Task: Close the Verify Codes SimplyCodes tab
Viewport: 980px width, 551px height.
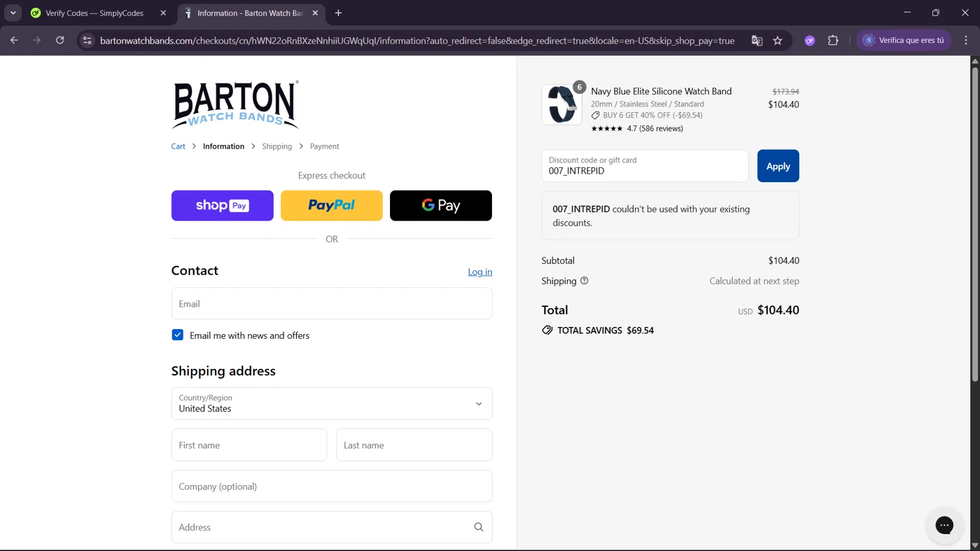Action: pyautogui.click(x=163, y=13)
